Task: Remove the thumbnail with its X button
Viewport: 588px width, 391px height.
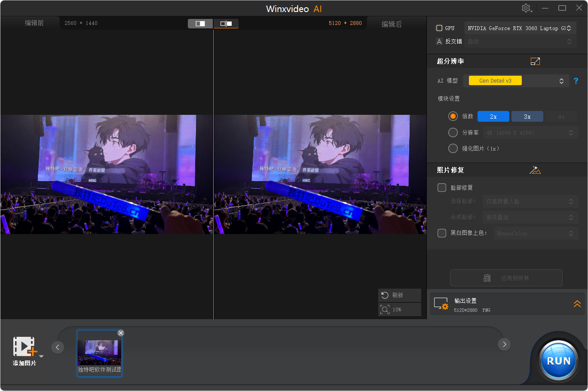Action: point(121,333)
